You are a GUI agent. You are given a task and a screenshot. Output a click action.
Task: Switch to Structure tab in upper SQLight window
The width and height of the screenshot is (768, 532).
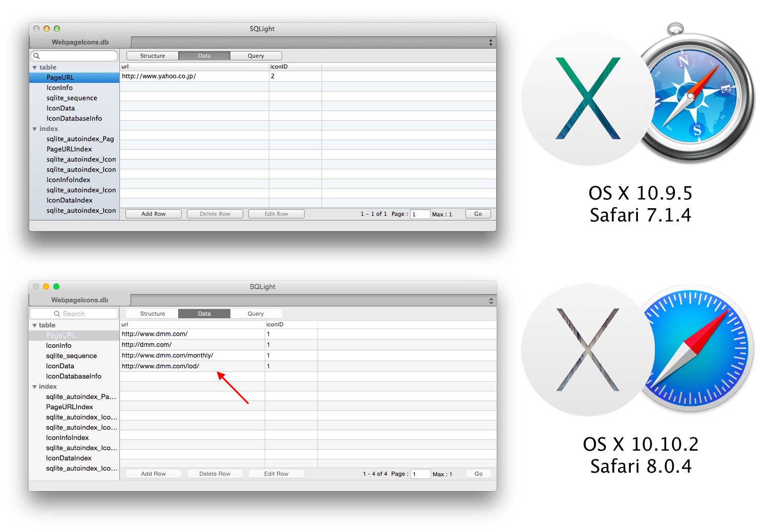point(153,56)
